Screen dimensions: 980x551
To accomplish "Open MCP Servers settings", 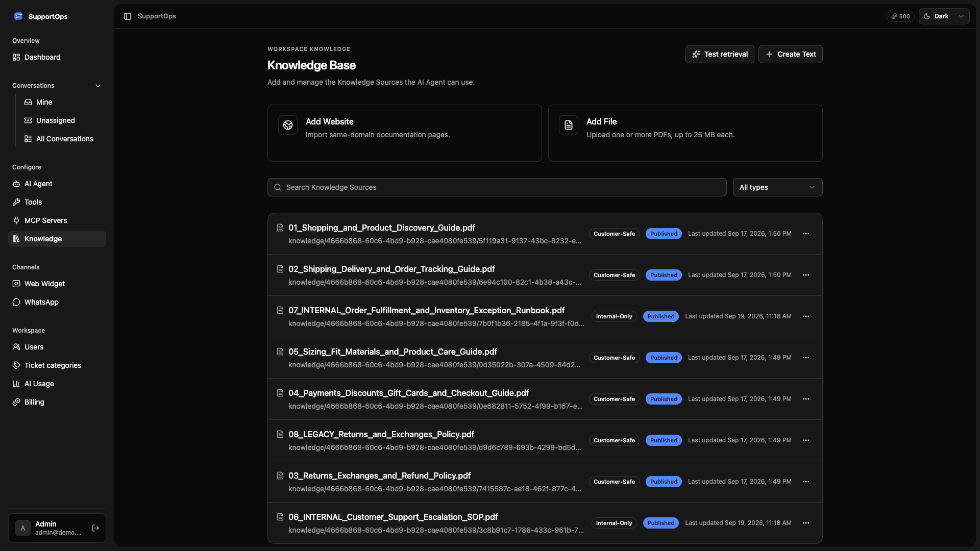I will [57, 220].
